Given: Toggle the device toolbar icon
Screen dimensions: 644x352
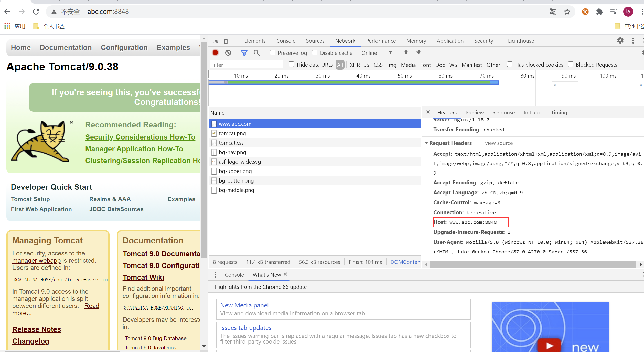Looking at the screenshot, I should click(x=228, y=41).
